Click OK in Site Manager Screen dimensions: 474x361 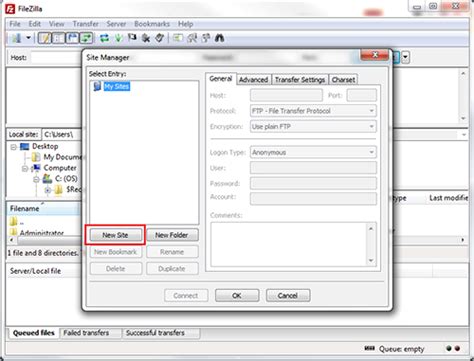click(x=237, y=296)
